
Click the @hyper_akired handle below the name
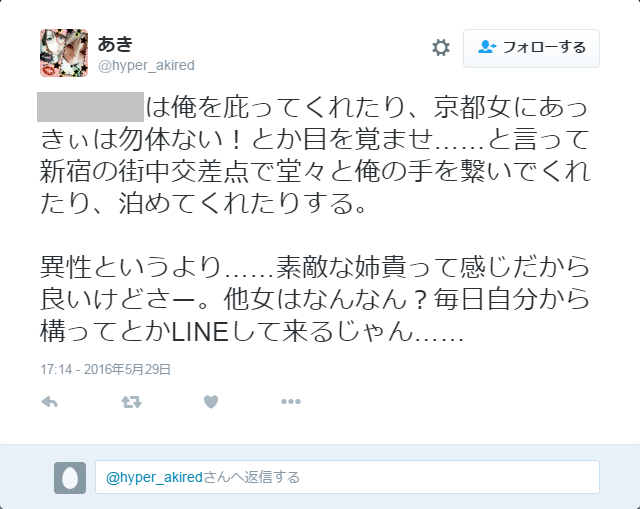click(146, 65)
